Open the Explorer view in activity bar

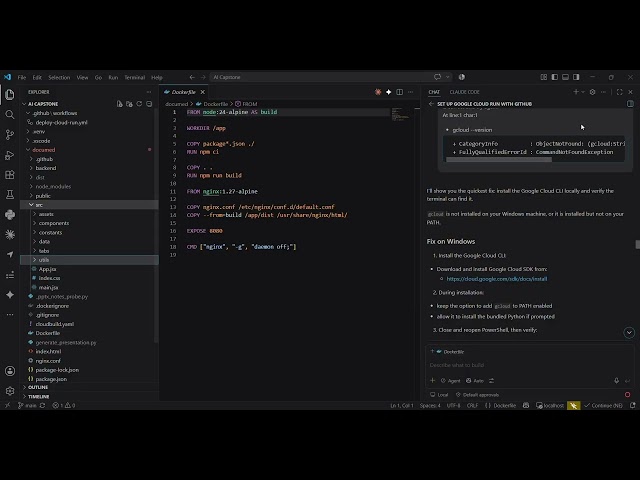pyautogui.click(x=10, y=95)
